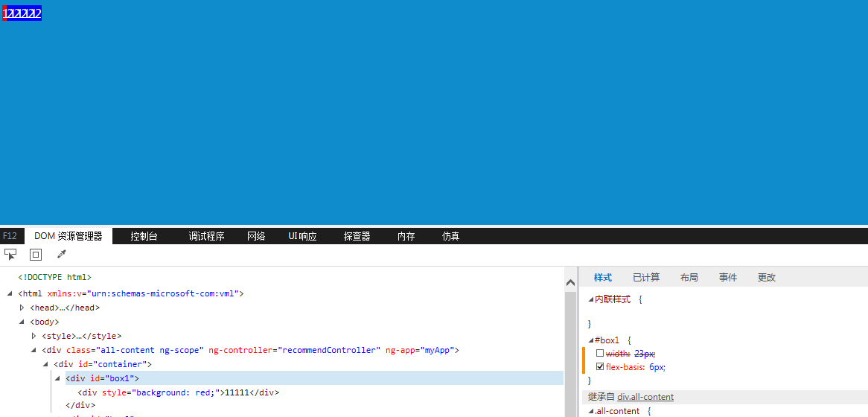The image size is (868, 417).
Task: Open the 事件 events pane tab
Action: pyautogui.click(x=728, y=278)
